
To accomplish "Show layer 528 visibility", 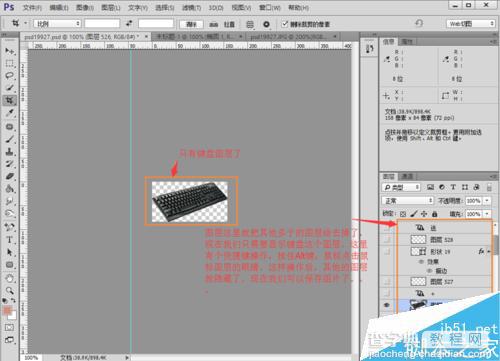I will coord(387,239).
